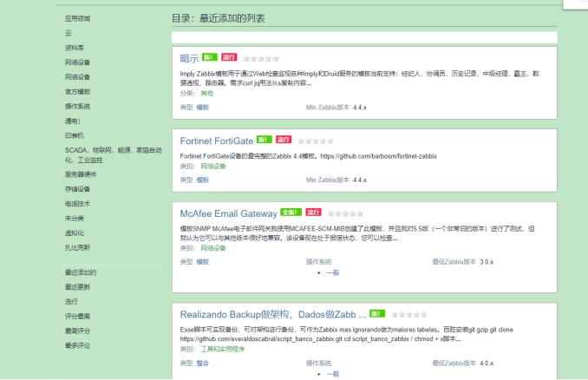The image size is (588, 380).
Task: Click the 4.0.x version in Realizando card
Action: (487, 364)
